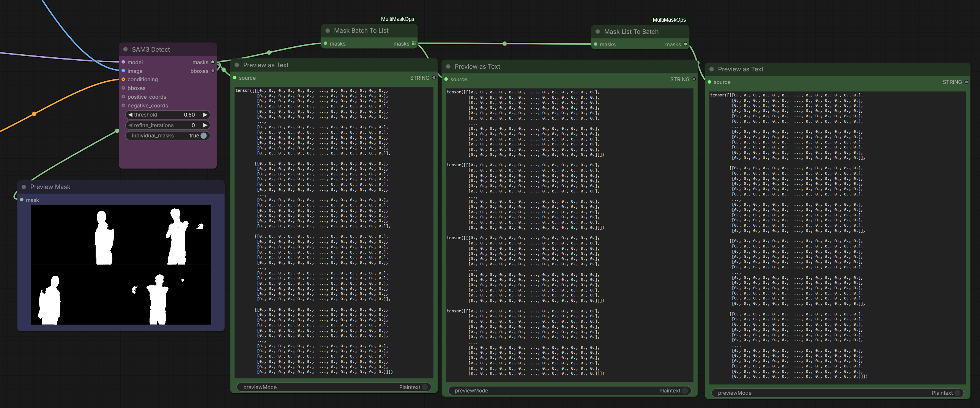Image resolution: width=980 pixels, height=408 pixels.
Task: Click Mask Batch To List masks grid output
Action: click(x=414, y=43)
